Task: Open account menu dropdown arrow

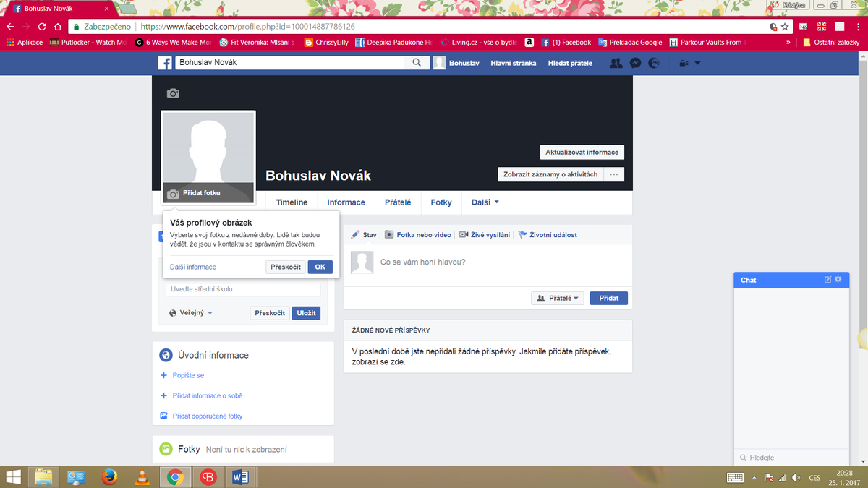Action: pyautogui.click(x=697, y=63)
